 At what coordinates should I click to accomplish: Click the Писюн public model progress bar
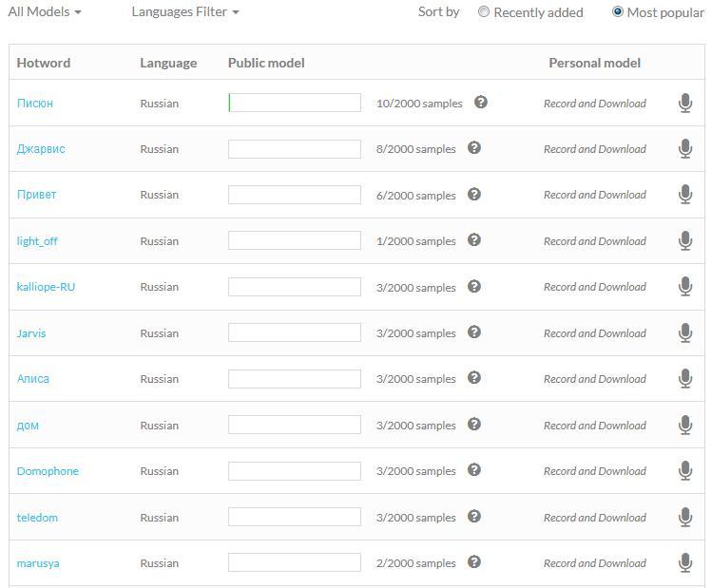click(x=295, y=103)
